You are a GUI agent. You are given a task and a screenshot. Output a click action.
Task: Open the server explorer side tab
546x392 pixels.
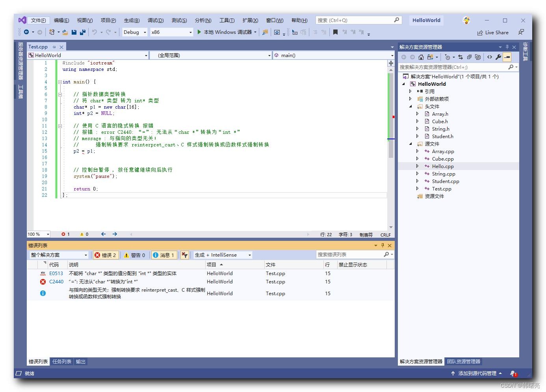[x=20, y=61]
